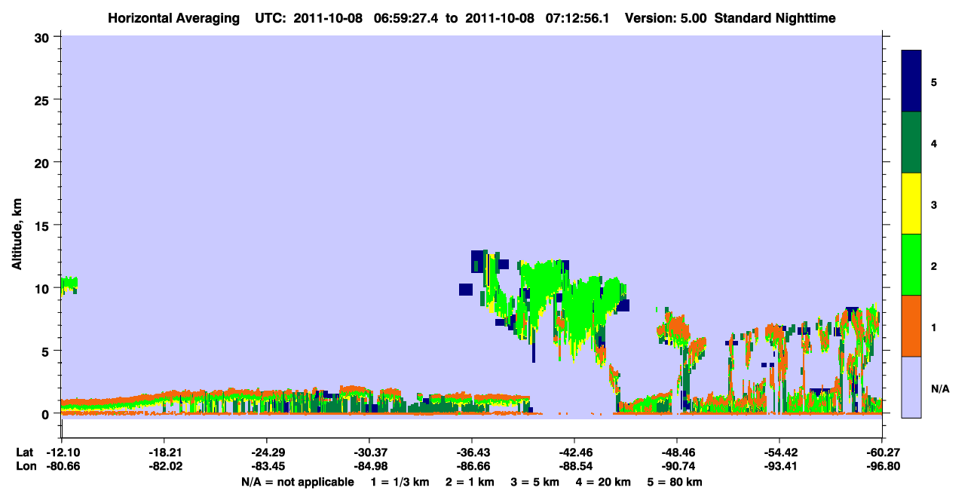Screen dimensions: 980x503
Task: Click the 'Lon' row label
Action: pos(26,467)
